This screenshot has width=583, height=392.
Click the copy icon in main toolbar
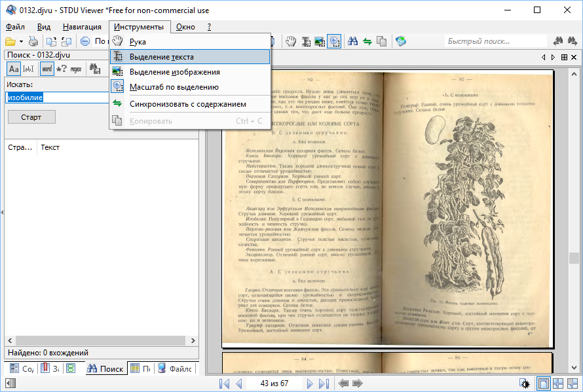point(382,41)
